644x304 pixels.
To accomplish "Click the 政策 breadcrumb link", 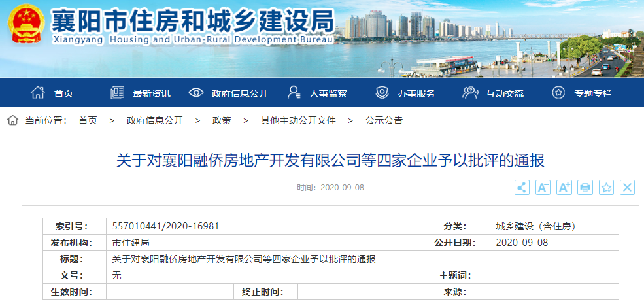I will click(222, 120).
